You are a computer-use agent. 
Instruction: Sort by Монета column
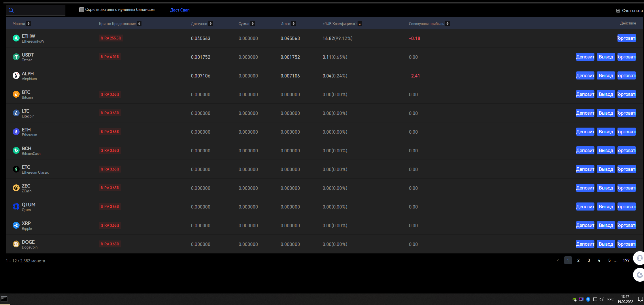[29, 24]
